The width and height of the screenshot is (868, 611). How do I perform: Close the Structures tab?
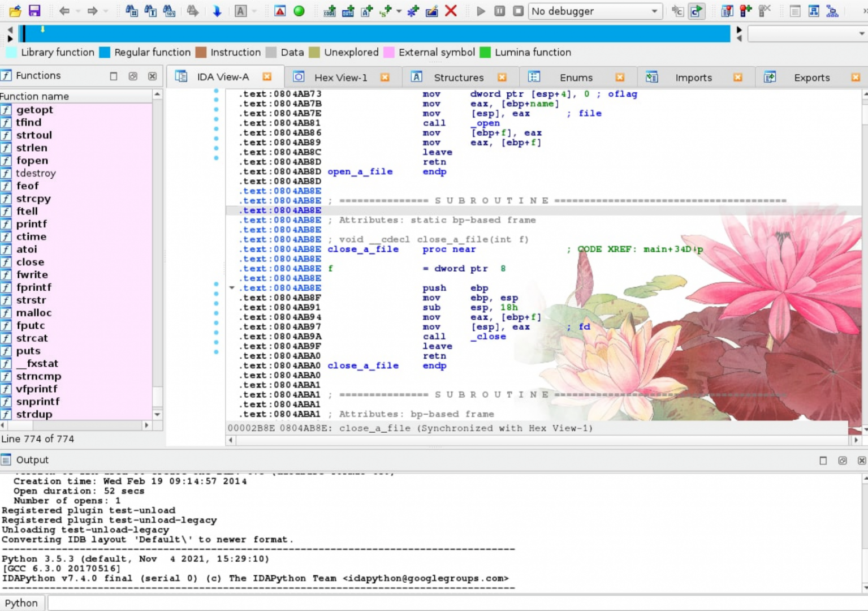pos(502,78)
